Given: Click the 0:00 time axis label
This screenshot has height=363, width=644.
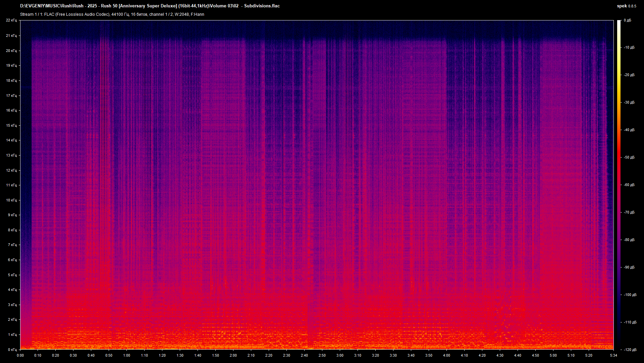Looking at the screenshot, I should click(20, 355).
